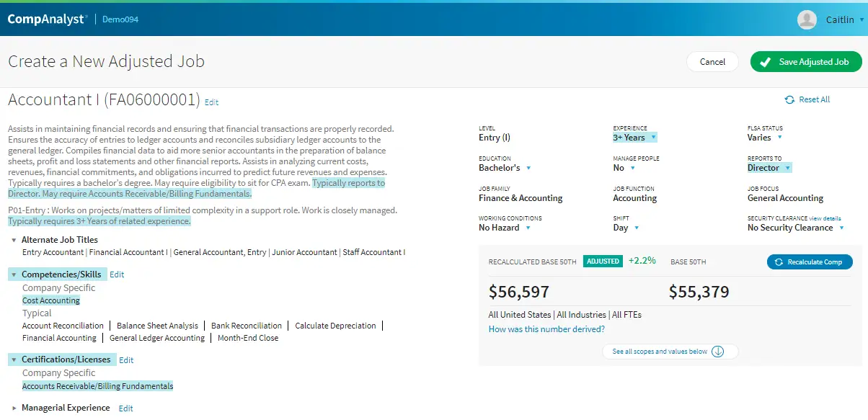The width and height of the screenshot is (868, 420).
Task: Click the Entry Accountant alternate title
Action: pyautogui.click(x=53, y=252)
